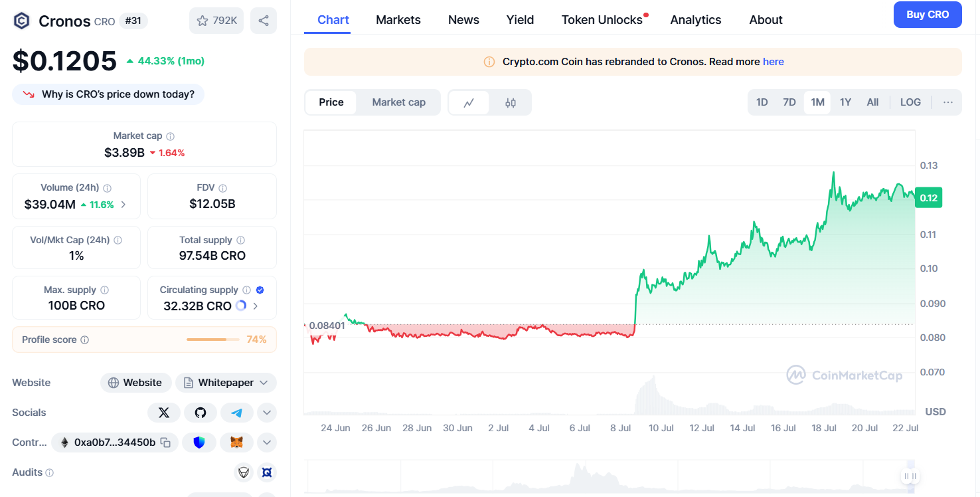The height and width of the screenshot is (497, 980).
Task: Toggle chart to Market cap
Action: 398,102
